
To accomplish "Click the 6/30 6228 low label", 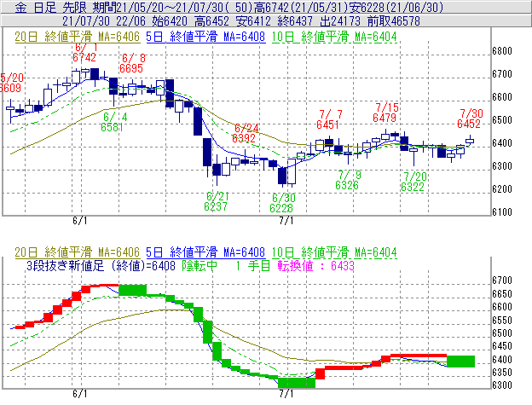I will [282, 203].
